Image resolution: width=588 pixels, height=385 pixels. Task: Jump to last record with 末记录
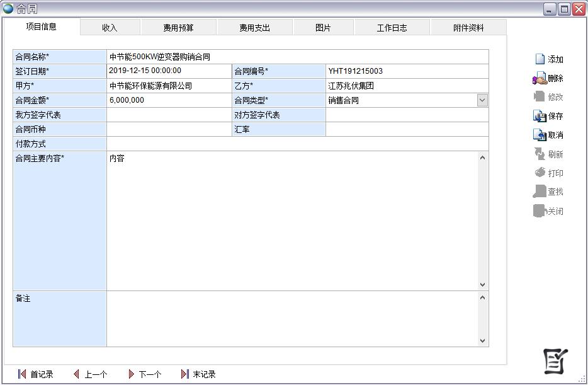point(198,374)
